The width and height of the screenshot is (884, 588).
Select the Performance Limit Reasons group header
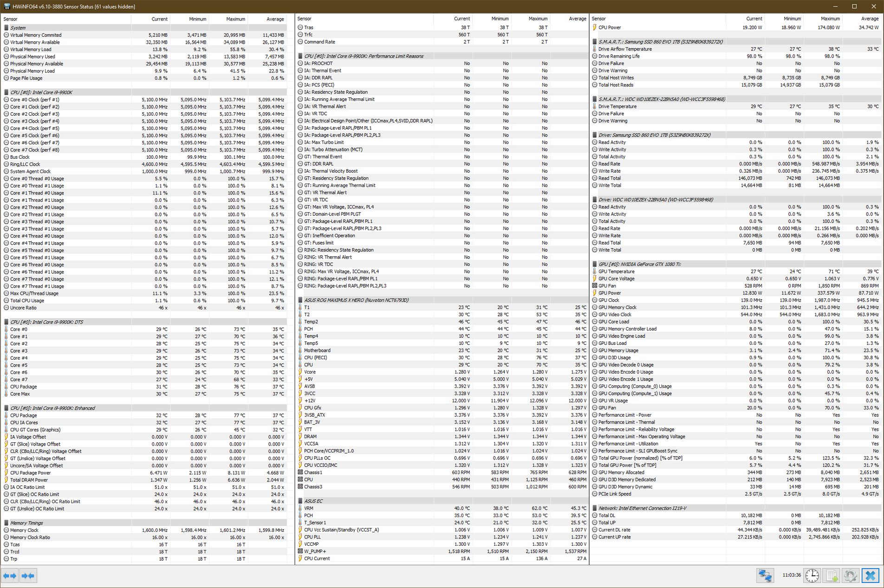[x=442, y=56]
